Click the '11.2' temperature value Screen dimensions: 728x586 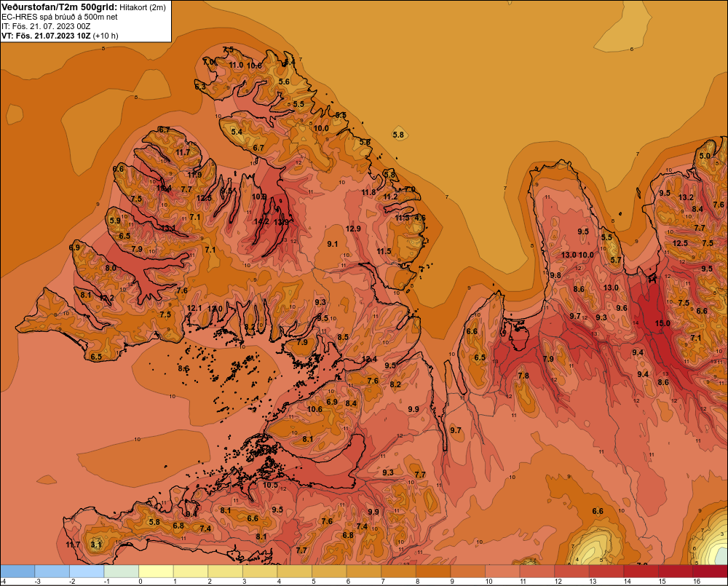[390, 197]
